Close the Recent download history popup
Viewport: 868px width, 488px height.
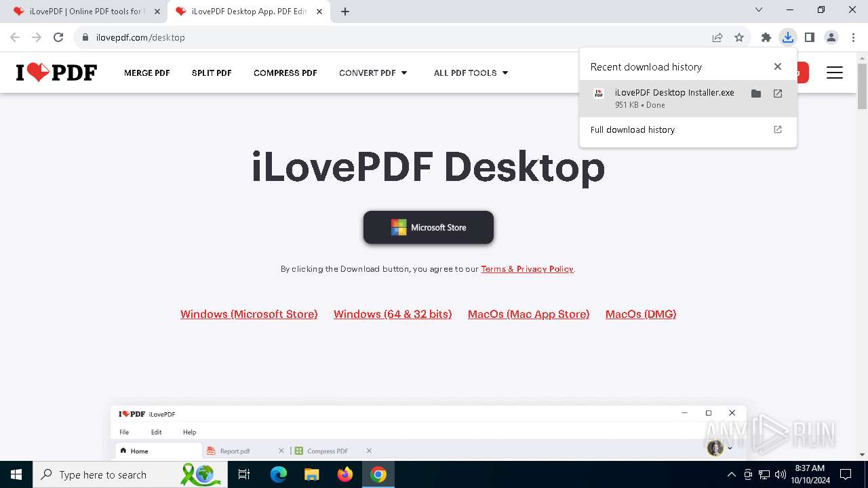point(778,66)
